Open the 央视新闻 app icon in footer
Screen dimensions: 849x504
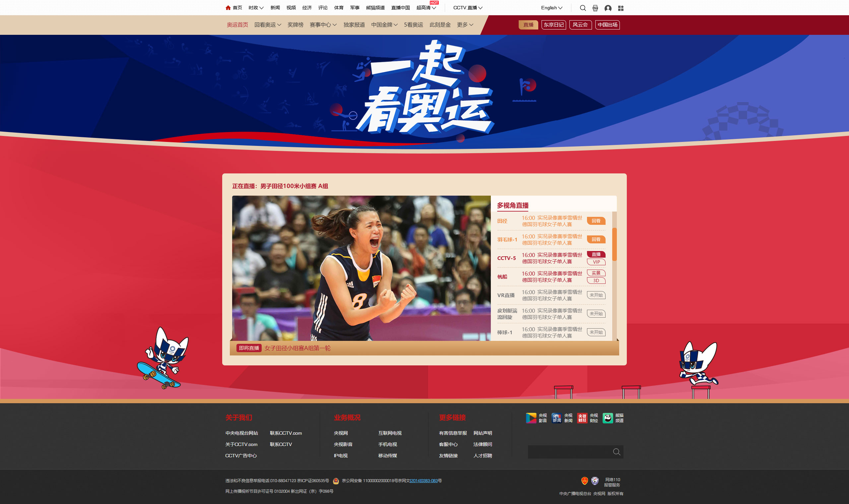(556, 418)
